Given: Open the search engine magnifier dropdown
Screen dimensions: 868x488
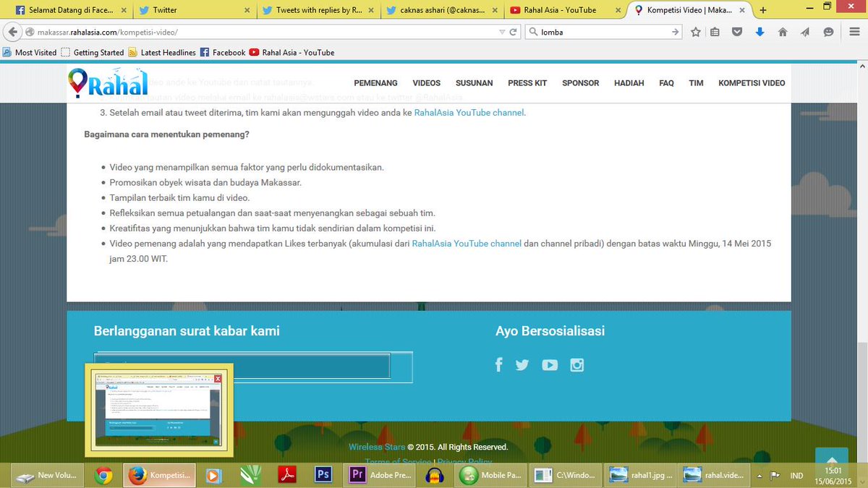Looking at the screenshot, I should coord(534,33).
